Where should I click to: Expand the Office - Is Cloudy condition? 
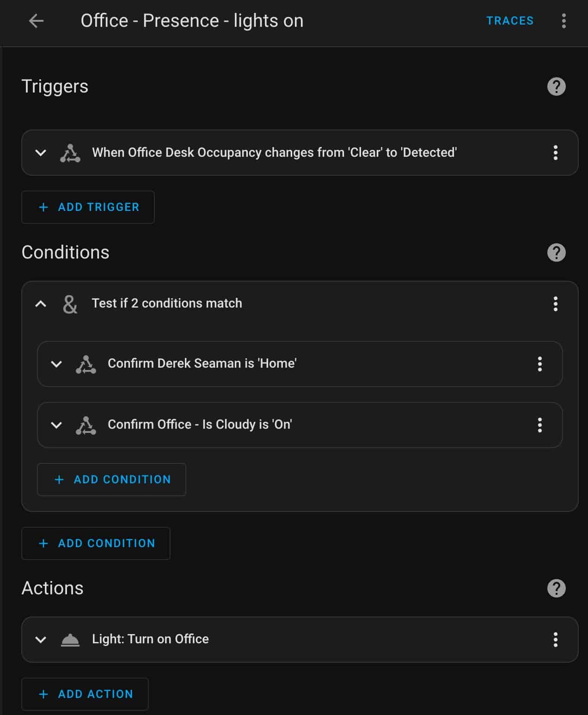56,425
